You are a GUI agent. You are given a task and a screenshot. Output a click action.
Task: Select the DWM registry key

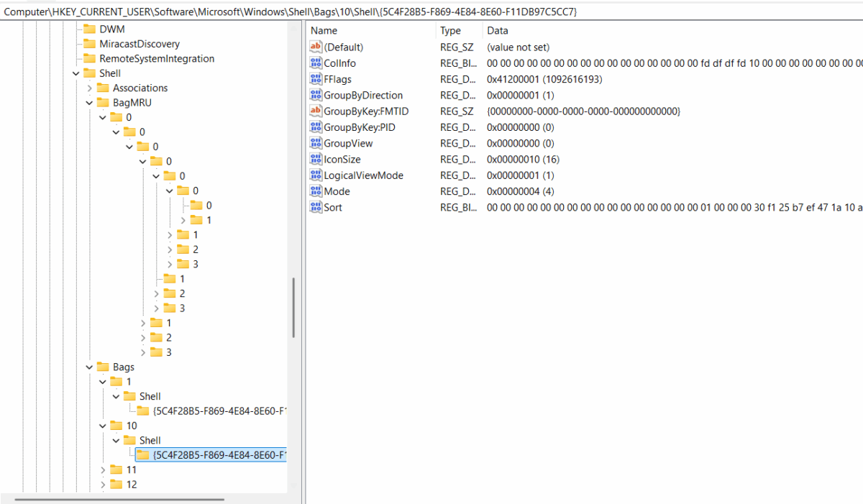pyautogui.click(x=112, y=29)
